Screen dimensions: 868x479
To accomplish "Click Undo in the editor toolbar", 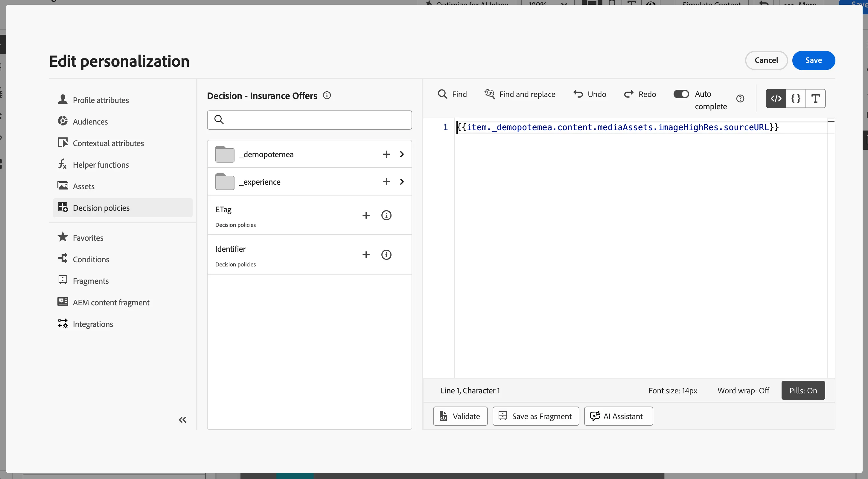I will [x=590, y=94].
